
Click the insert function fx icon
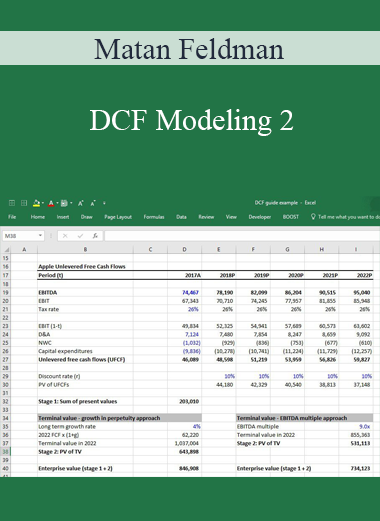95,236
